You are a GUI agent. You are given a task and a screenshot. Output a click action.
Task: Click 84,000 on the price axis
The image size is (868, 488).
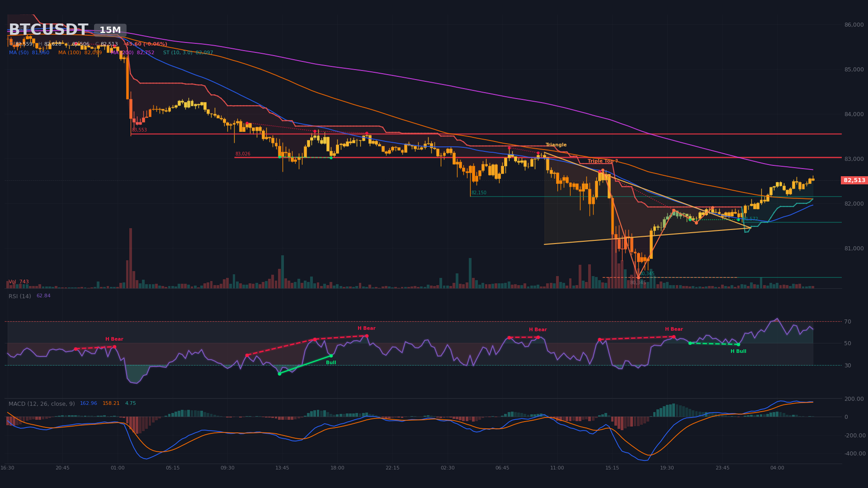pyautogui.click(x=854, y=114)
